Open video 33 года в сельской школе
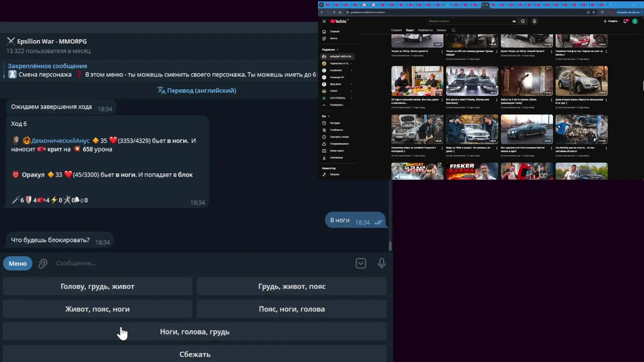Screen dimensions: 644x362 pyautogui.click(x=417, y=81)
